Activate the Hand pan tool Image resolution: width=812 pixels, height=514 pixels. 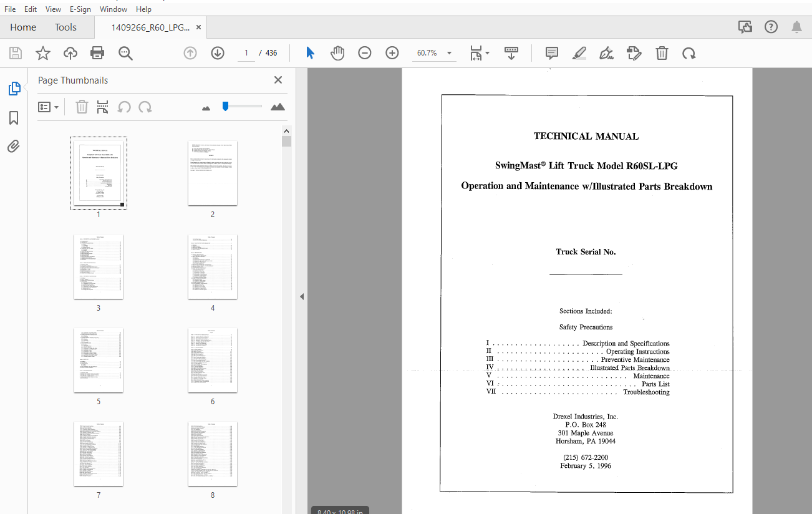pos(337,53)
